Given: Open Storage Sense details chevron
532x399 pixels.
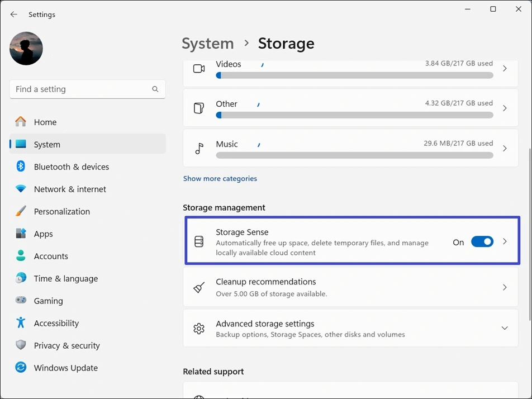Looking at the screenshot, I should click(x=505, y=242).
